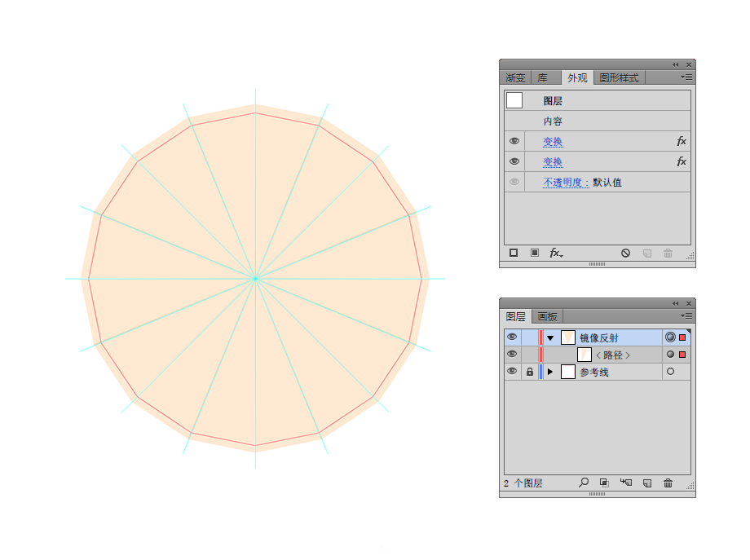Add new fill in Appearance panel
Viewport: 750px width, 560px height.
coord(535,253)
